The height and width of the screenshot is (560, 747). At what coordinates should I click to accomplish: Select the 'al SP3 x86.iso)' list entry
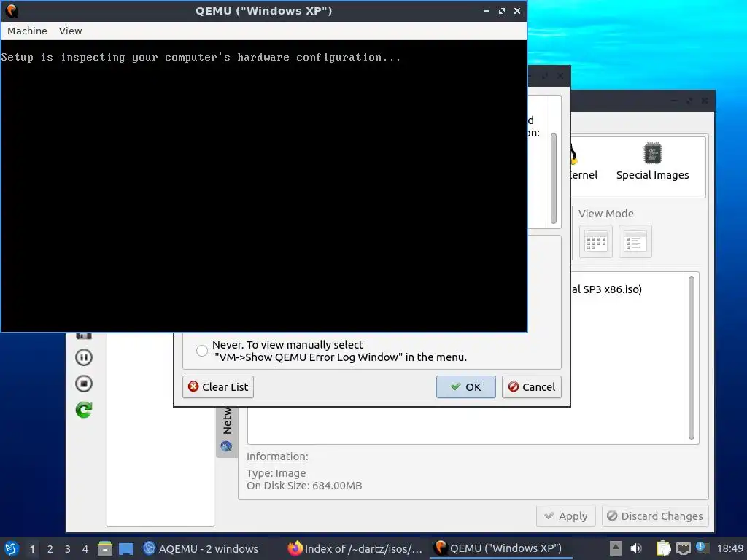(606, 289)
